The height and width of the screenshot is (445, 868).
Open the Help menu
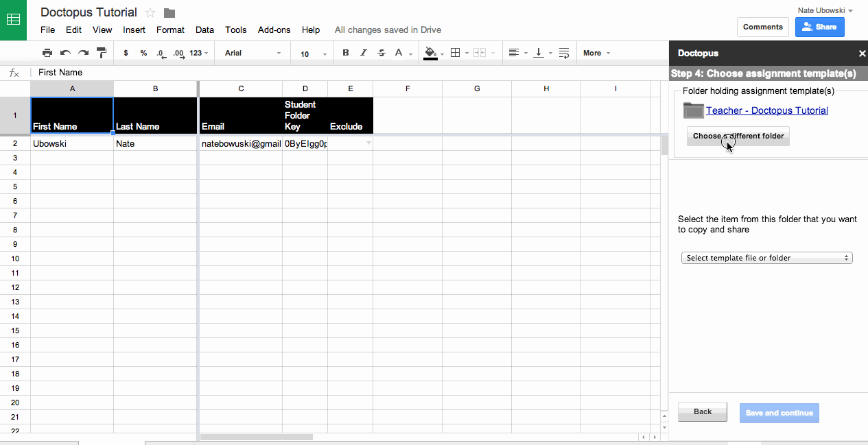click(311, 29)
